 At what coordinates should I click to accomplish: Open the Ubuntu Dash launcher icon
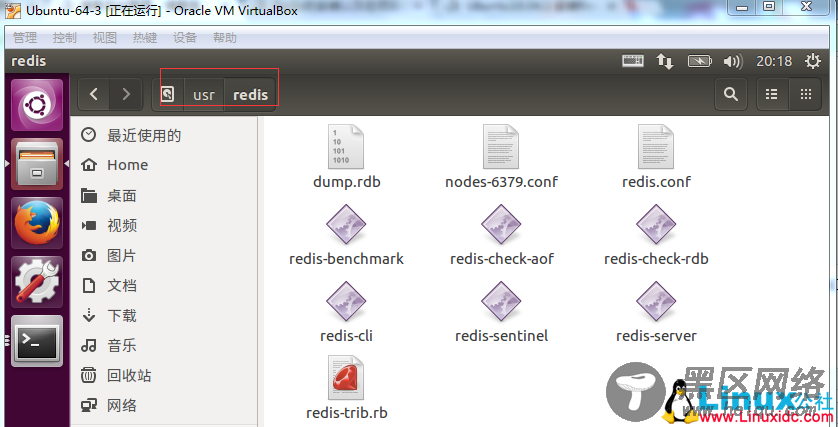click(37, 105)
